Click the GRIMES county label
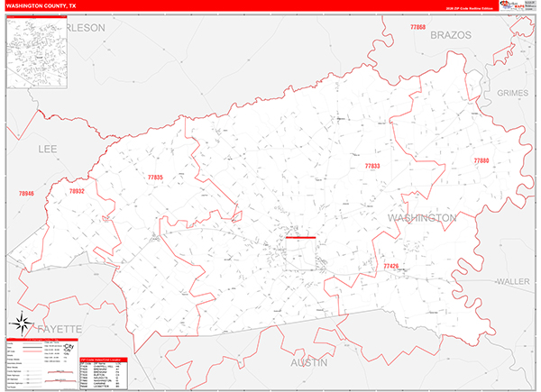The height and width of the screenshot is (392, 541). [513, 93]
